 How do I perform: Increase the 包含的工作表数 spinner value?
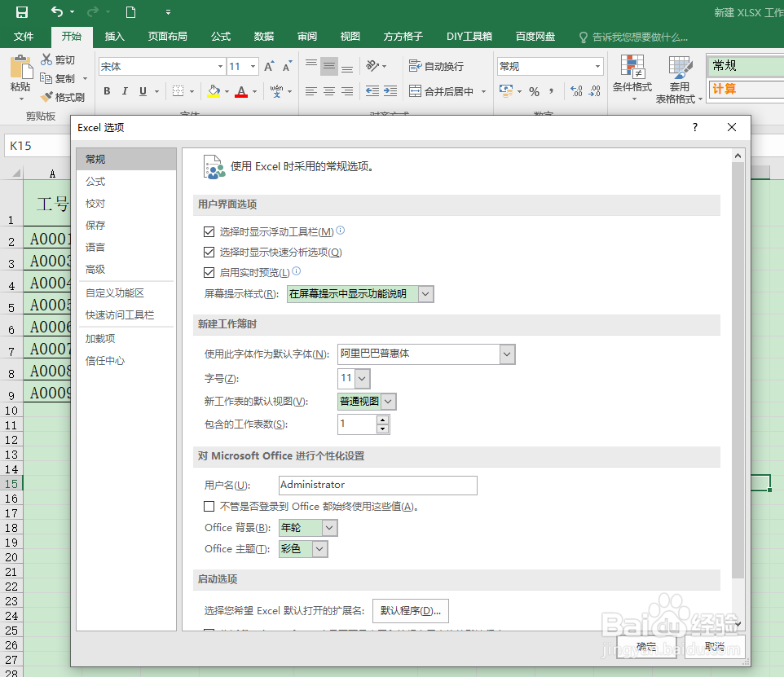point(383,420)
